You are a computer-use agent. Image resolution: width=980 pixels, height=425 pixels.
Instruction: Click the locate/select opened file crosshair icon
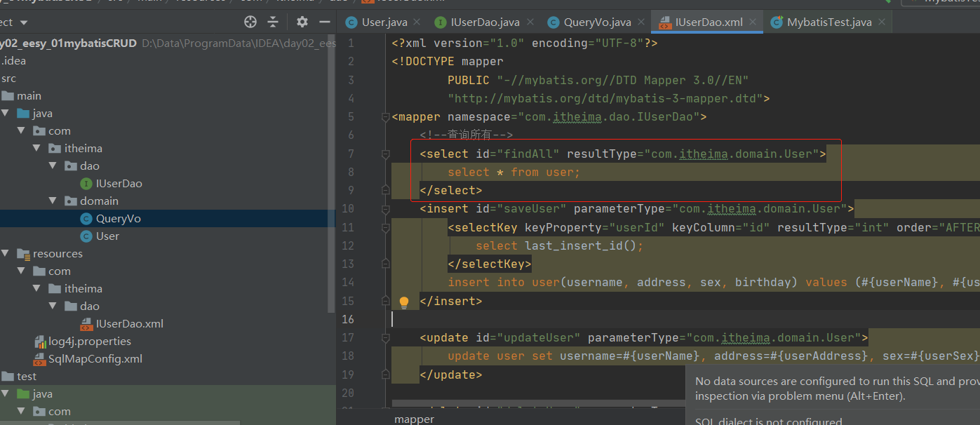coord(250,22)
